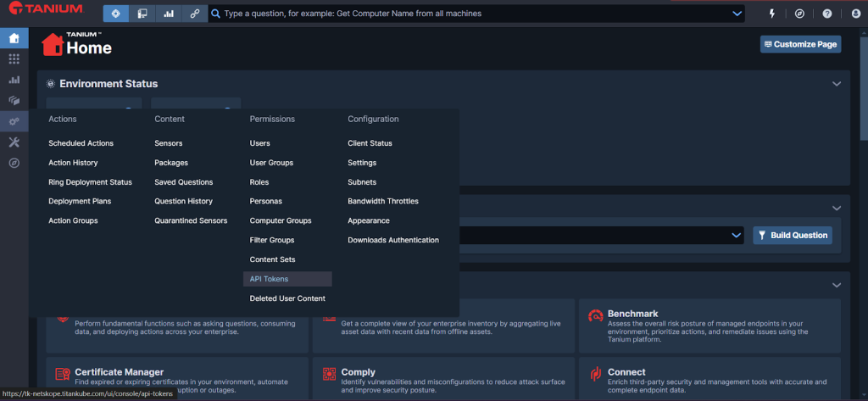The height and width of the screenshot is (401, 868).
Task: Open Roles menu item
Action: tap(259, 182)
